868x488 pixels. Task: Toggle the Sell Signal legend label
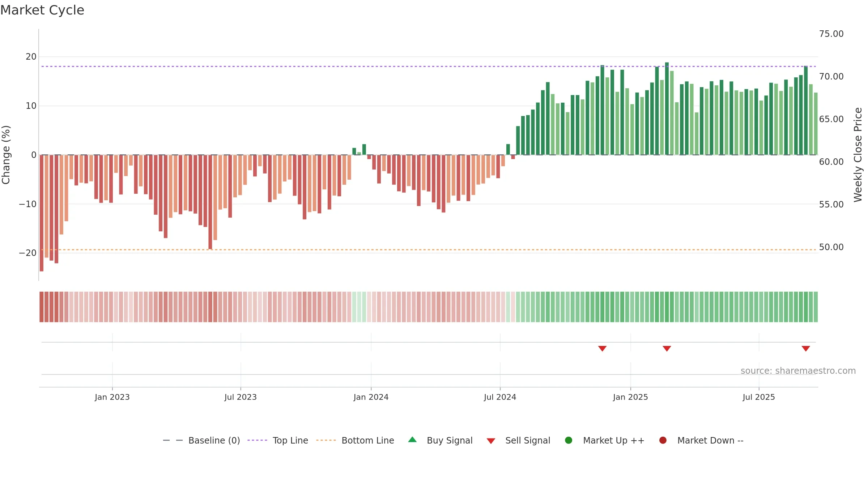(x=528, y=440)
